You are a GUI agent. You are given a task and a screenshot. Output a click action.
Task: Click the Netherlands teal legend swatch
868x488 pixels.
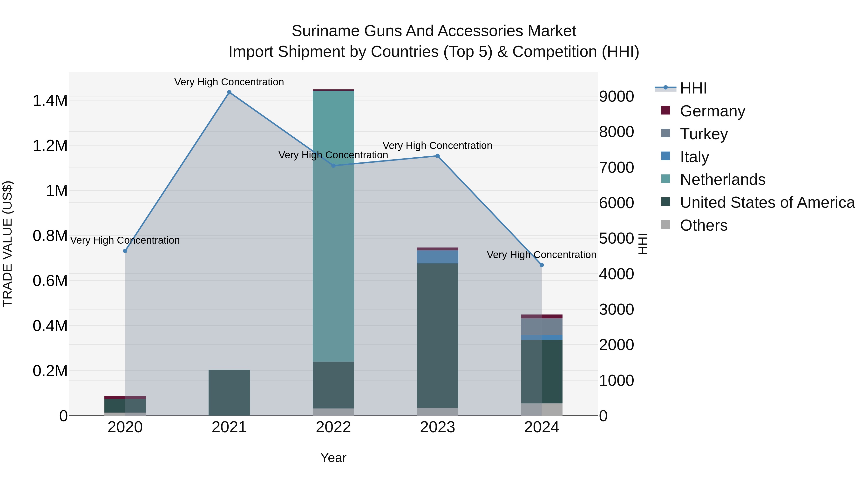[665, 179]
